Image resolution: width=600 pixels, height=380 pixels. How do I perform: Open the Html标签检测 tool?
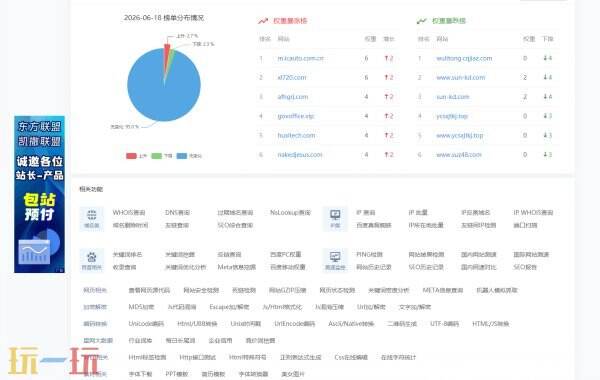click(x=147, y=357)
